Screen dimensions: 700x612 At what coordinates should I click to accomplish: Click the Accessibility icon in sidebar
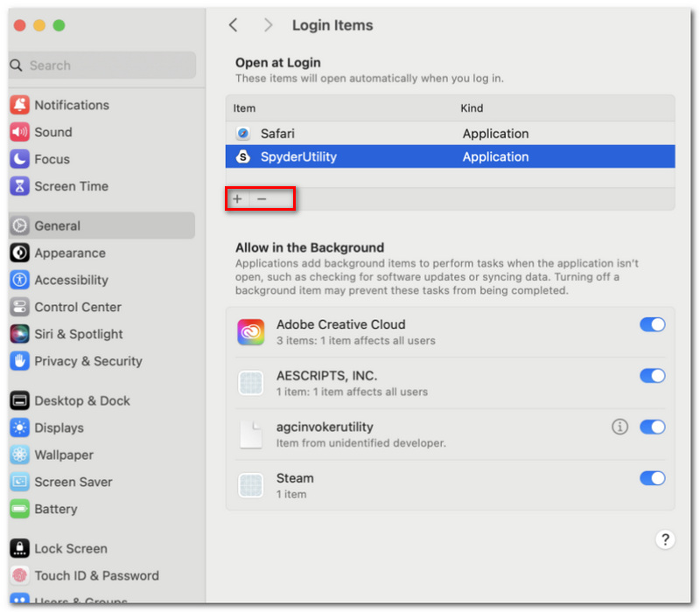point(19,280)
